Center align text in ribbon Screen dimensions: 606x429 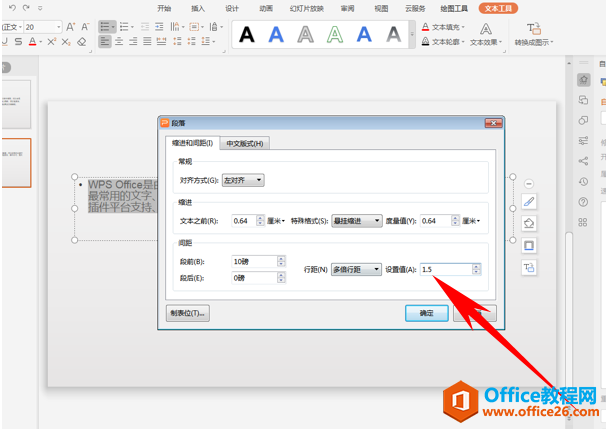(119, 41)
